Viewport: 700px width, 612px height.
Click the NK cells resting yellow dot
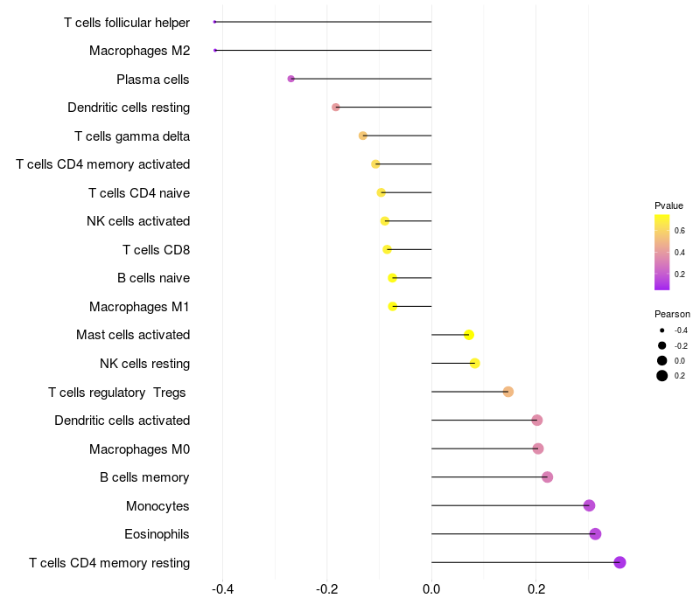tap(474, 364)
